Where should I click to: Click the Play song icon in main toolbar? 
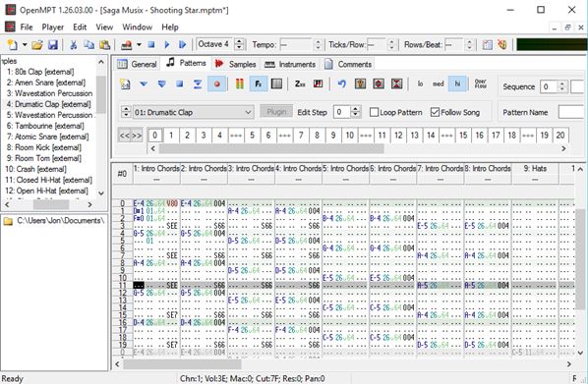(x=167, y=45)
